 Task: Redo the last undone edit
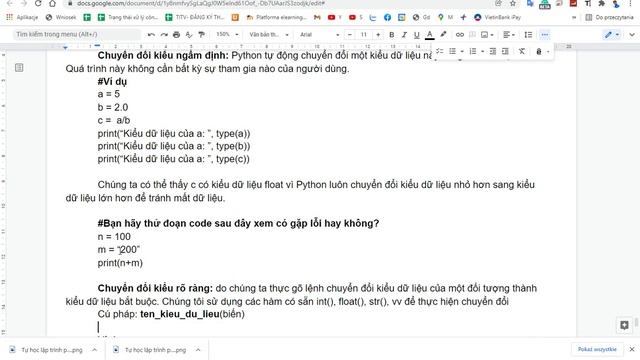click(164, 35)
